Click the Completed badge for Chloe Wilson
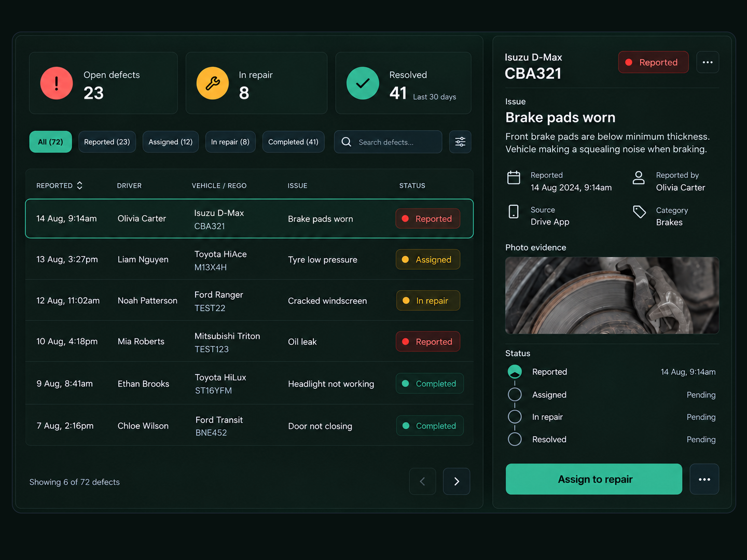The height and width of the screenshot is (560, 747). pyautogui.click(x=430, y=426)
